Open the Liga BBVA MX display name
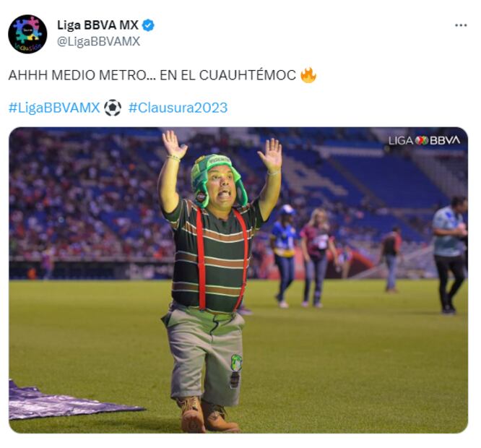 point(97,25)
